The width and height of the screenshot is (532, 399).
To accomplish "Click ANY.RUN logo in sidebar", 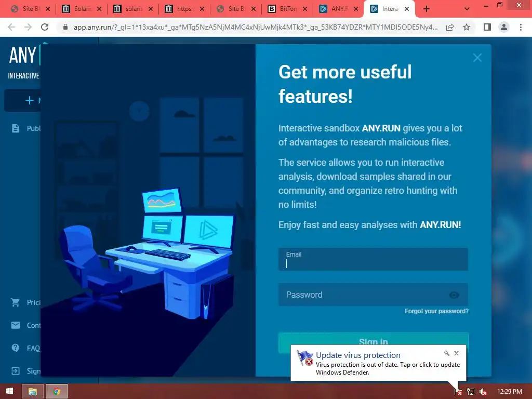I will (x=22, y=55).
